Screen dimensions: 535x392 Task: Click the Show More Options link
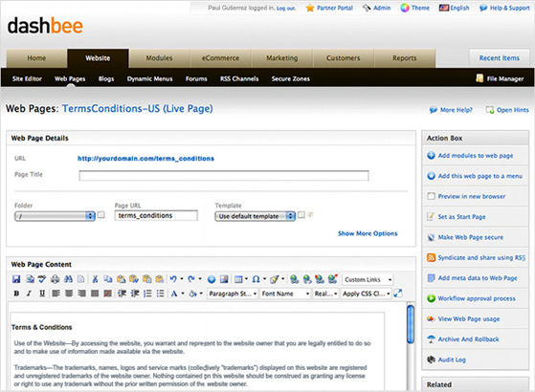pyautogui.click(x=368, y=233)
